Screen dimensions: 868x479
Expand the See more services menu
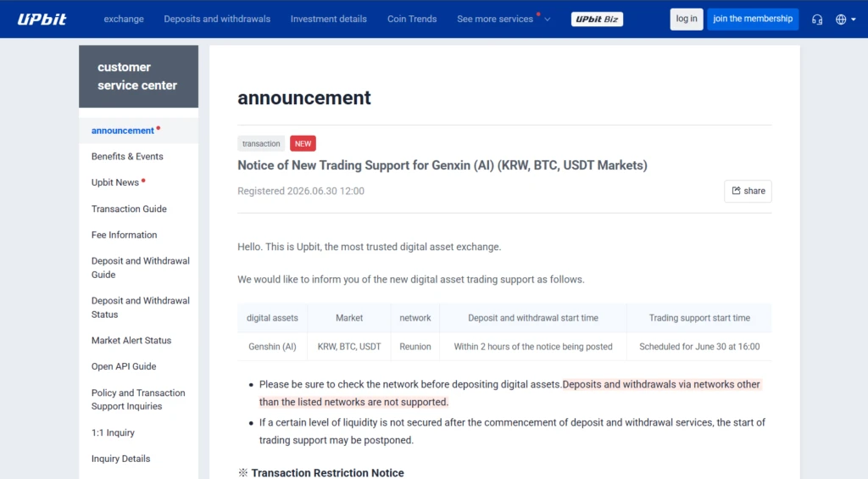point(504,19)
